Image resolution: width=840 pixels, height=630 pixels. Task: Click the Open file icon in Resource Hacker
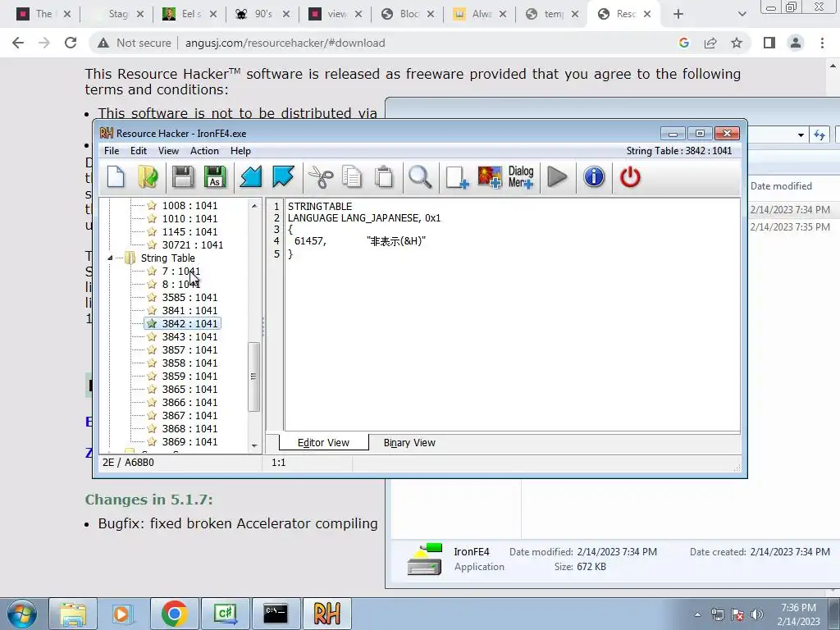point(148,177)
